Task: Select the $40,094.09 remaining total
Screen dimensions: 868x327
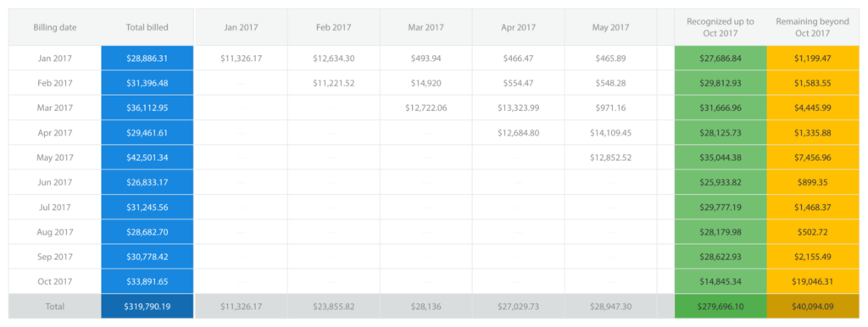Action: (x=812, y=306)
